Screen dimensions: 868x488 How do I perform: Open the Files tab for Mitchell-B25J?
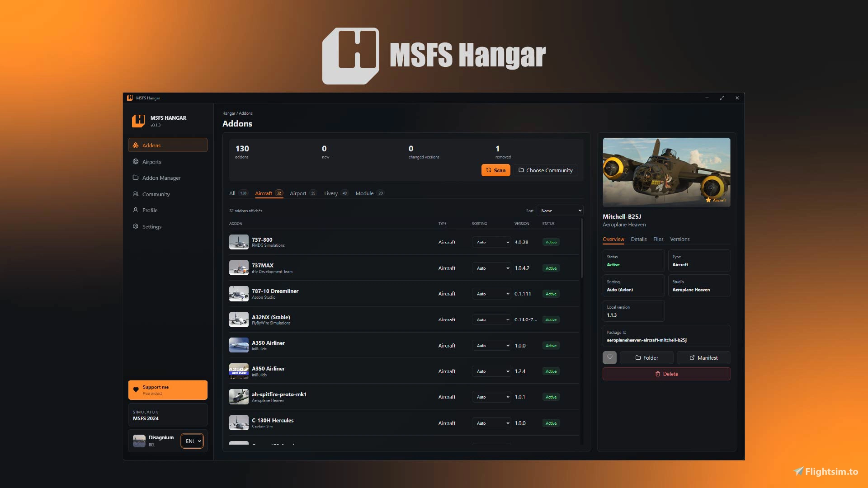point(658,239)
